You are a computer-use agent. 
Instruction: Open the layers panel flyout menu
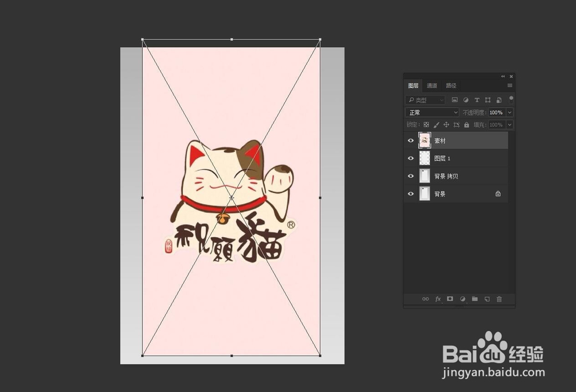pyautogui.click(x=510, y=86)
